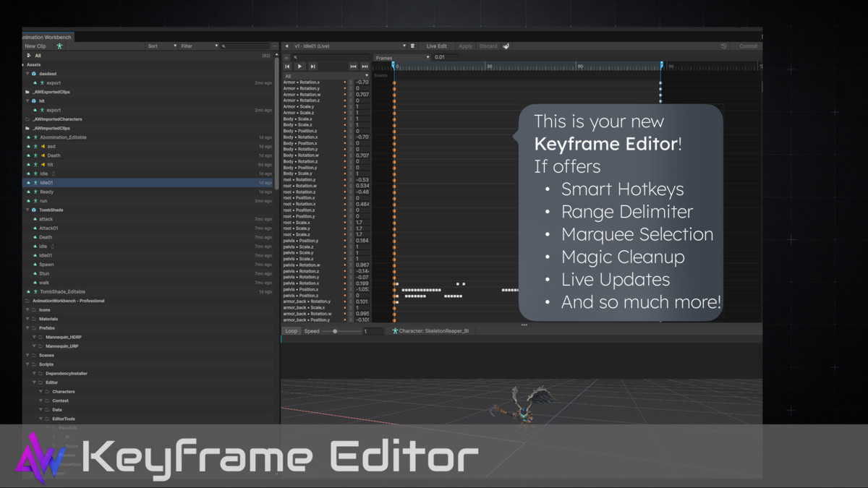The height and width of the screenshot is (488, 868).
Task: Open the Filter dropdown
Action: coord(199,46)
